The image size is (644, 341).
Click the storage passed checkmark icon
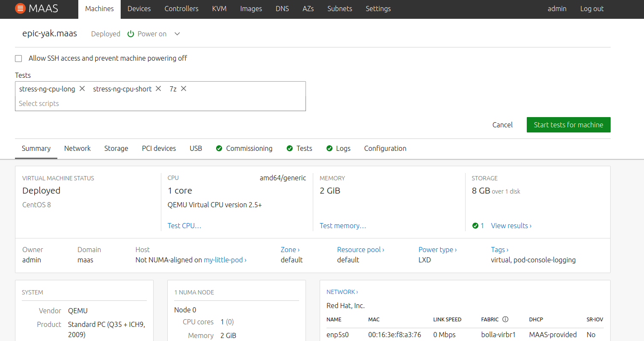[475, 226]
